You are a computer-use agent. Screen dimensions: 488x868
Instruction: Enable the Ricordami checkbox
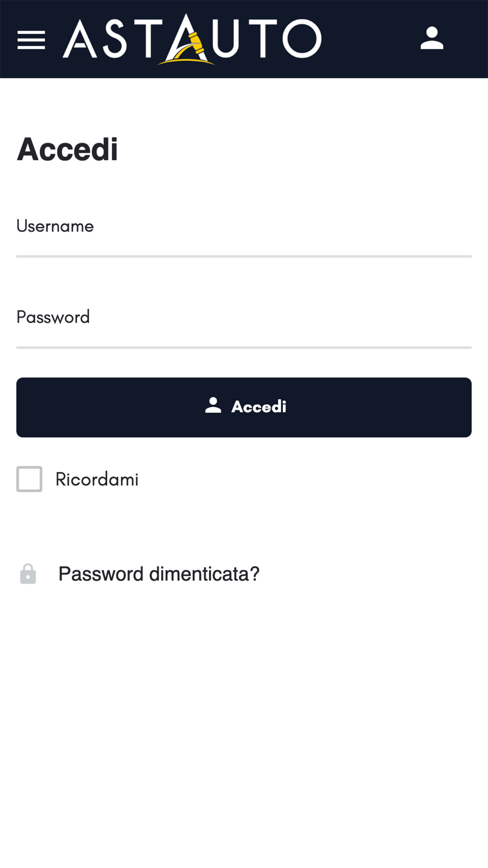(x=29, y=479)
